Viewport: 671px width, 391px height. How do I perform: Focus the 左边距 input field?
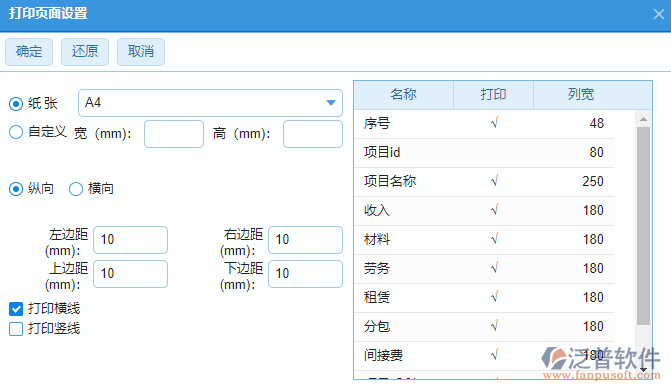(131, 240)
